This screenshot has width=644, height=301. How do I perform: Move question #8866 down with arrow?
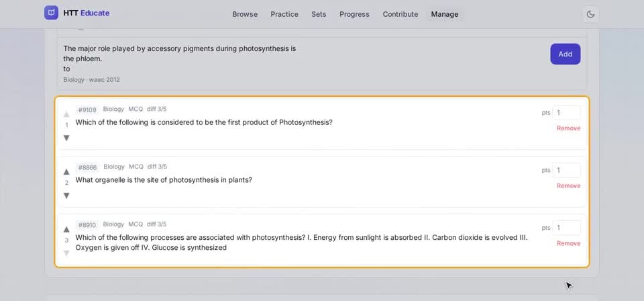66,196
